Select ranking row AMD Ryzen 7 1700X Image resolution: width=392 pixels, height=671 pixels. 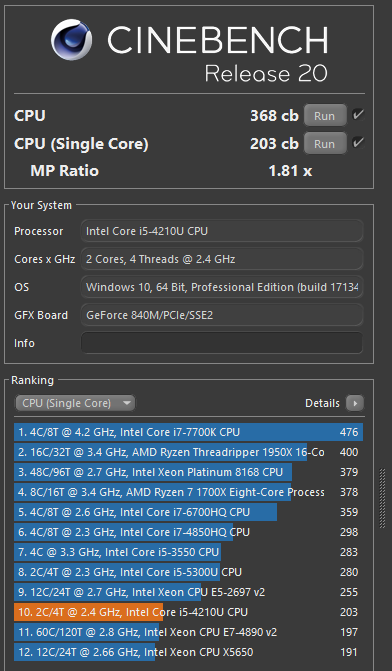(x=189, y=492)
